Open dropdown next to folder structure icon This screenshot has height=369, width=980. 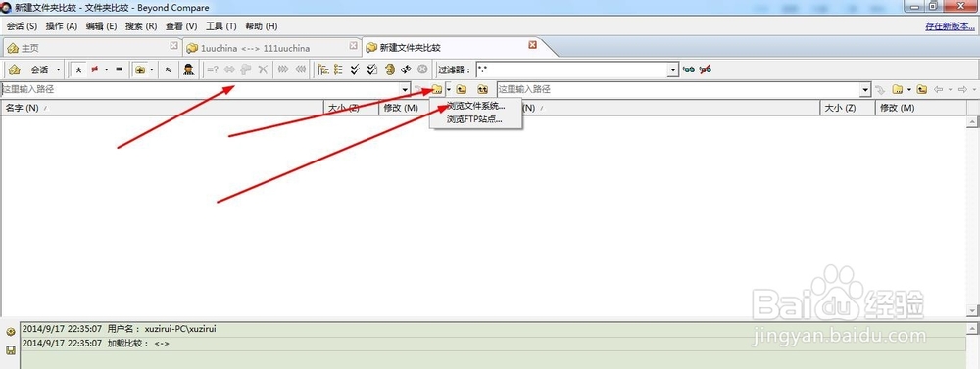[152, 69]
